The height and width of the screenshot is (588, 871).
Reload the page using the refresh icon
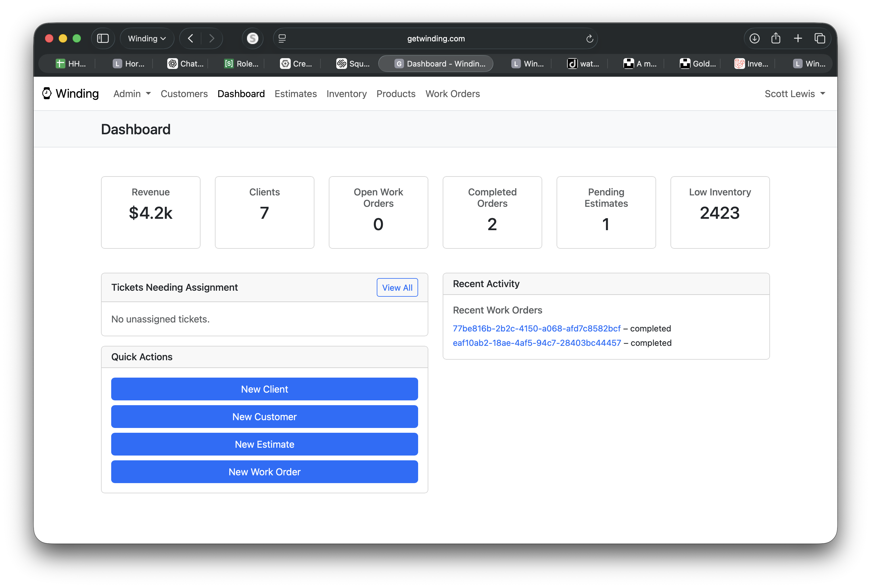tap(590, 38)
